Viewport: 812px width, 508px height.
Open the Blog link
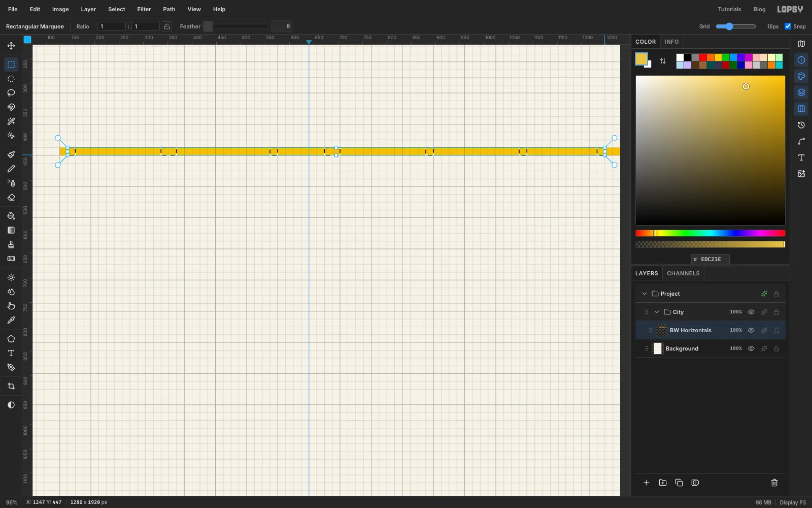tap(759, 9)
